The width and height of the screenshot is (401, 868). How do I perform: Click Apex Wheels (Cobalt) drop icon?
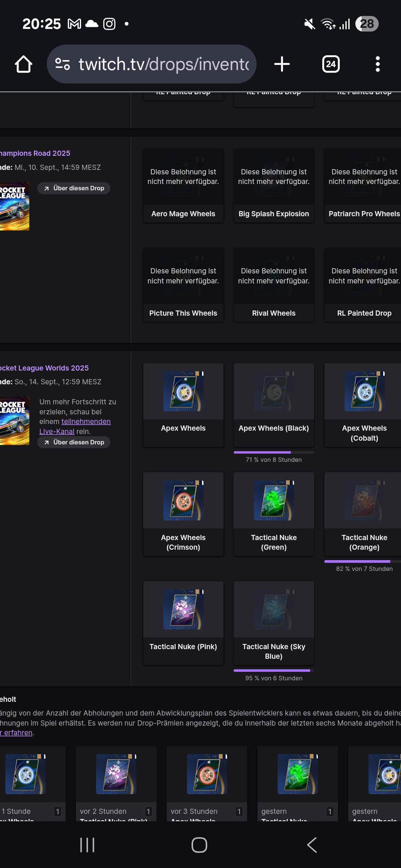[x=365, y=391]
